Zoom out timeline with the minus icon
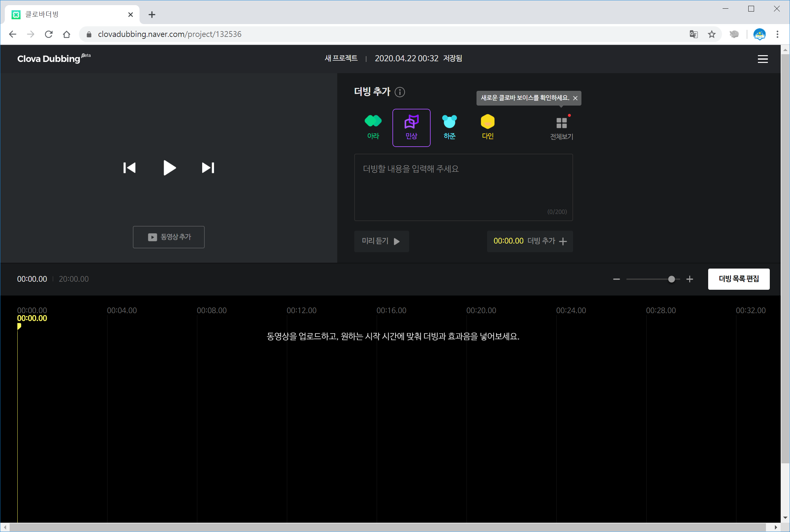Image resolution: width=790 pixels, height=532 pixels. click(616, 279)
